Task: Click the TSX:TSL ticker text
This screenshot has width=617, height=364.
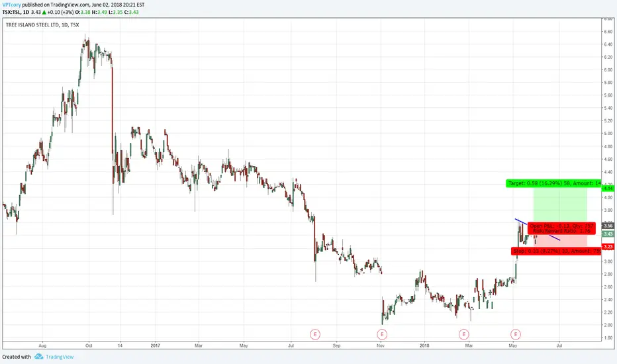Action: 11,12
